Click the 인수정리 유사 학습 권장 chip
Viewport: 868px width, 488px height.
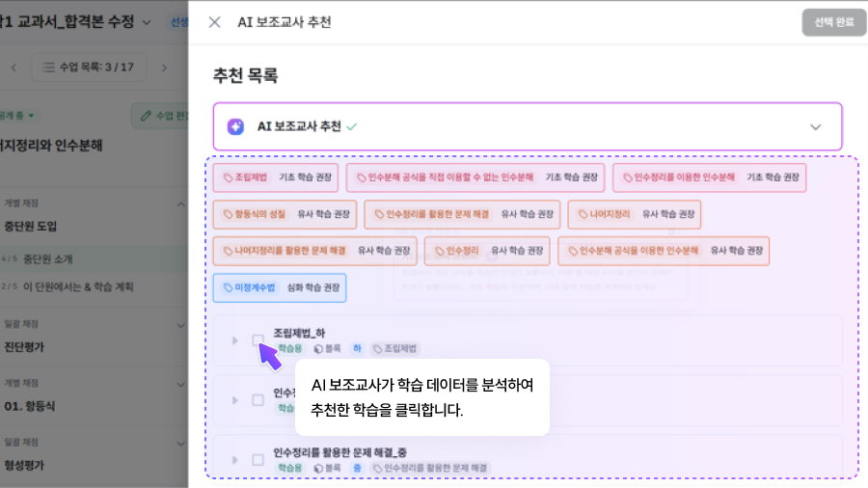(487, 251)
